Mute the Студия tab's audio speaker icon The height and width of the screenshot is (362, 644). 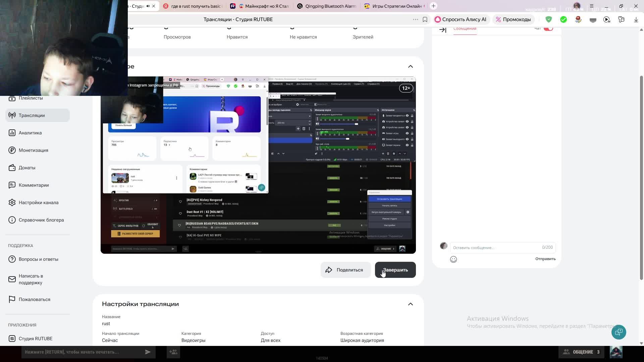148,6
